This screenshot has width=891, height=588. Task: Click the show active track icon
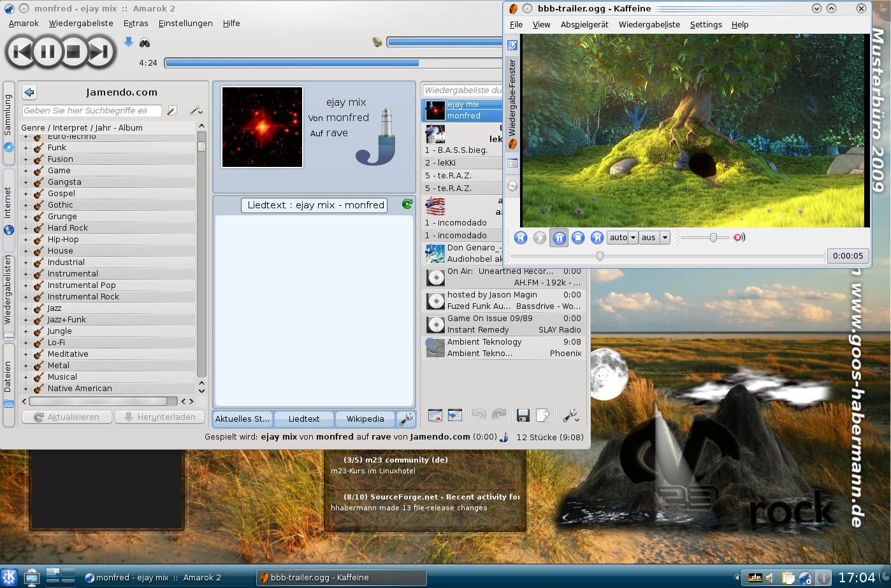pyautogui.click(x=455, y=415)
